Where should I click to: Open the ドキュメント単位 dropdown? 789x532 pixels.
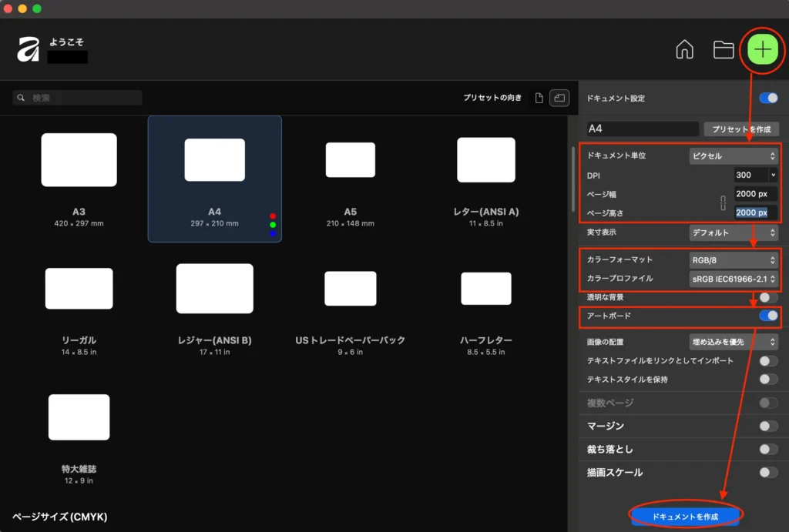[x=733, y=155]
